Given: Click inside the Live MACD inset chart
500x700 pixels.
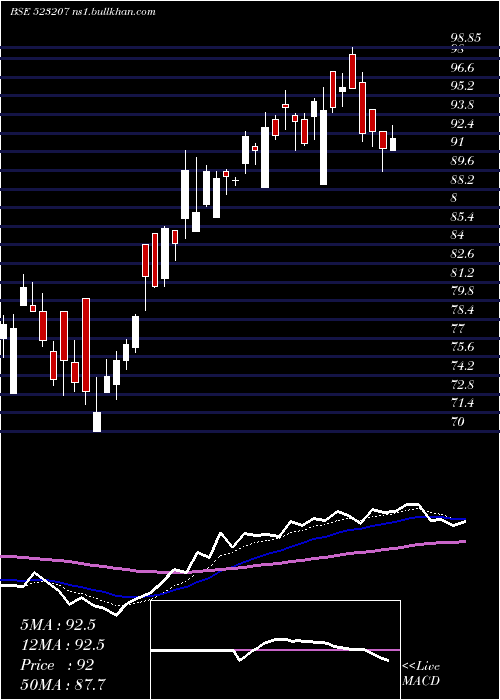Looking at the screenshot, I should 275,650.
